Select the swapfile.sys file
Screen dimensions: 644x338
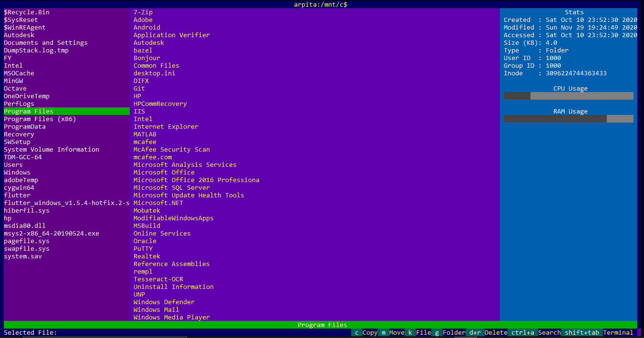[27, 248]
